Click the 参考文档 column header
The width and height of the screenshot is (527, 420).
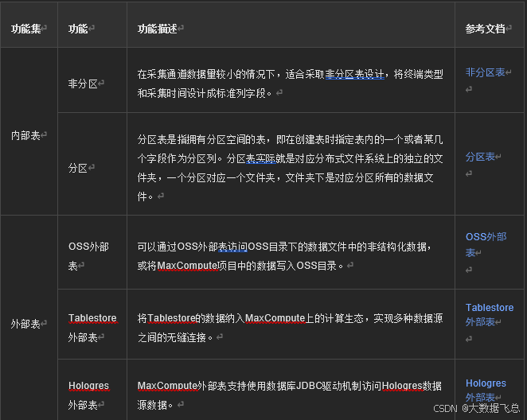tap(486, 29)
